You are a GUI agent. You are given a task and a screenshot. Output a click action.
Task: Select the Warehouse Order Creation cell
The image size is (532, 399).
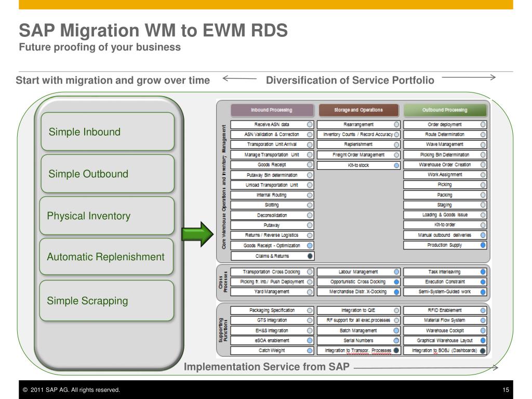point(445,165)
